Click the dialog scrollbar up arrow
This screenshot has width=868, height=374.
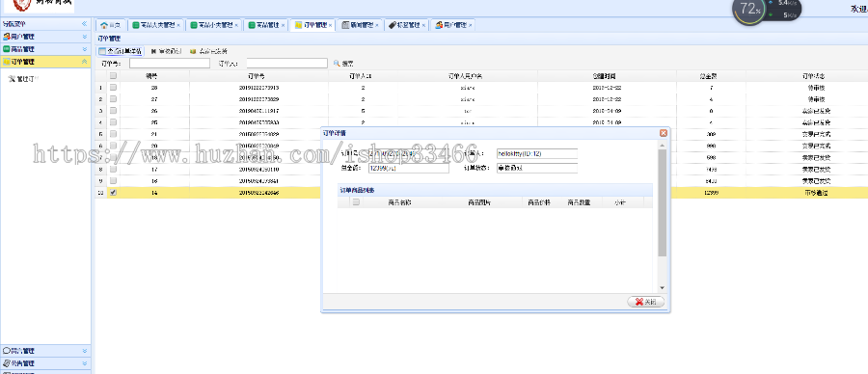coord(662,145)
